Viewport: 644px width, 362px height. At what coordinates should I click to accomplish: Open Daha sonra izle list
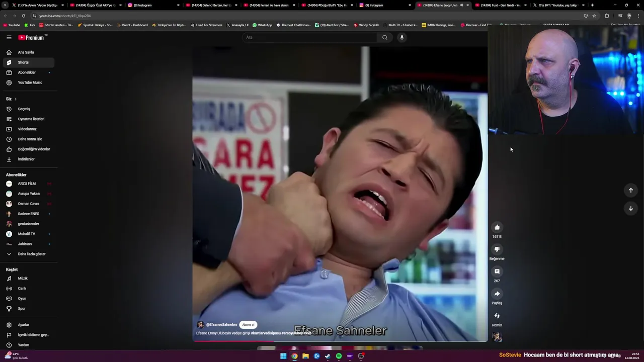click(x=28, y=139)
